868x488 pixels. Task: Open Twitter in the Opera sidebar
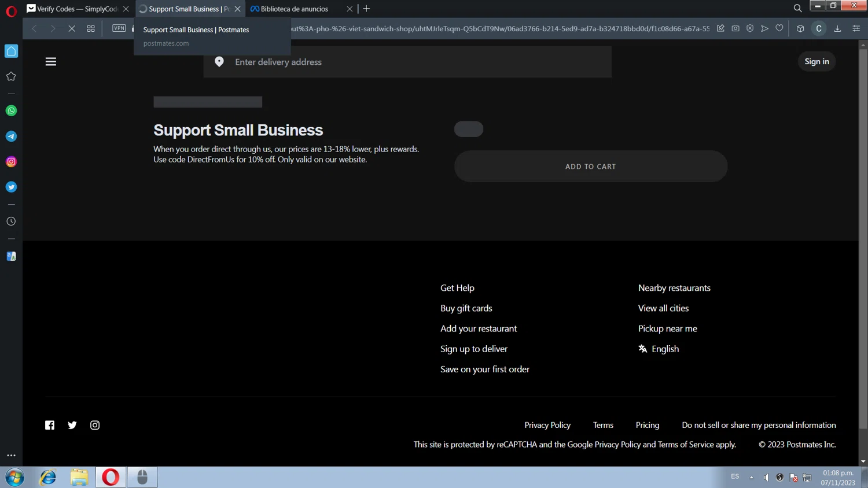point(11,187)
